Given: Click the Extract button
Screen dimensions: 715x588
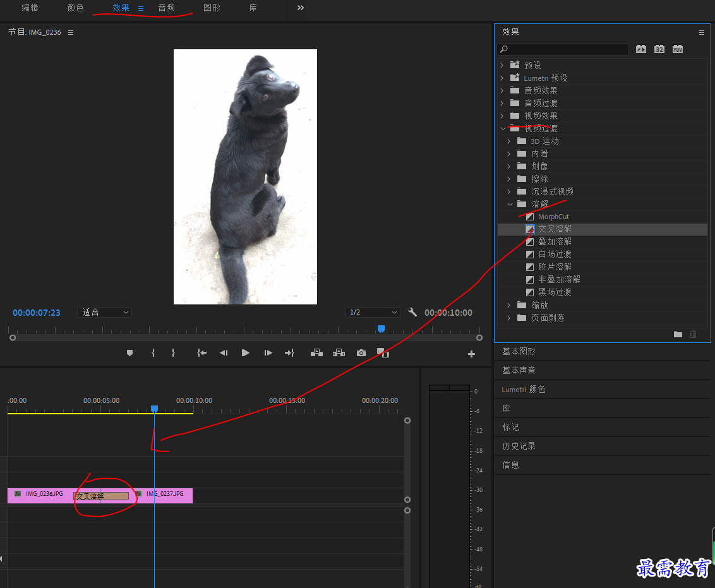Looking at the screenshot, I should pos(339,353).
